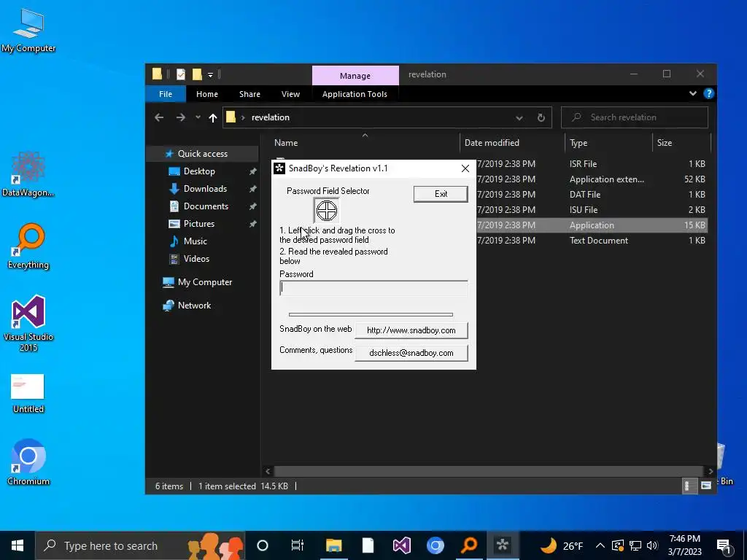This screenshot has width=747, height=560.
Task: Click the My Computer desktop icon
Action: point(28,31)
